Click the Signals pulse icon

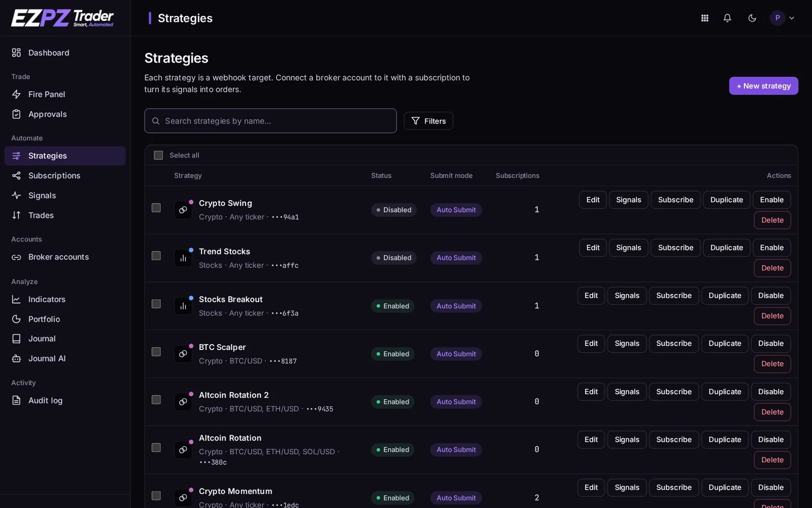pyautogui.click(x=16, y=196)
